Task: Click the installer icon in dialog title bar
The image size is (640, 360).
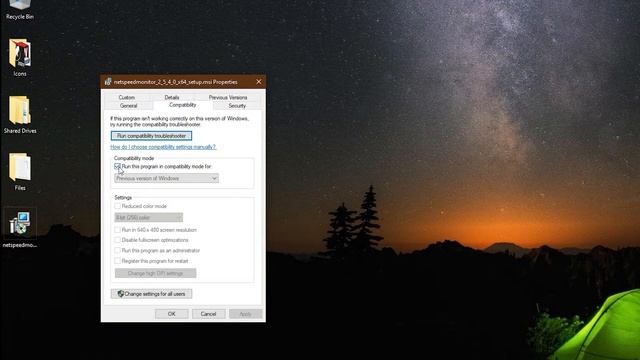Action: click(x=108, y=82)
